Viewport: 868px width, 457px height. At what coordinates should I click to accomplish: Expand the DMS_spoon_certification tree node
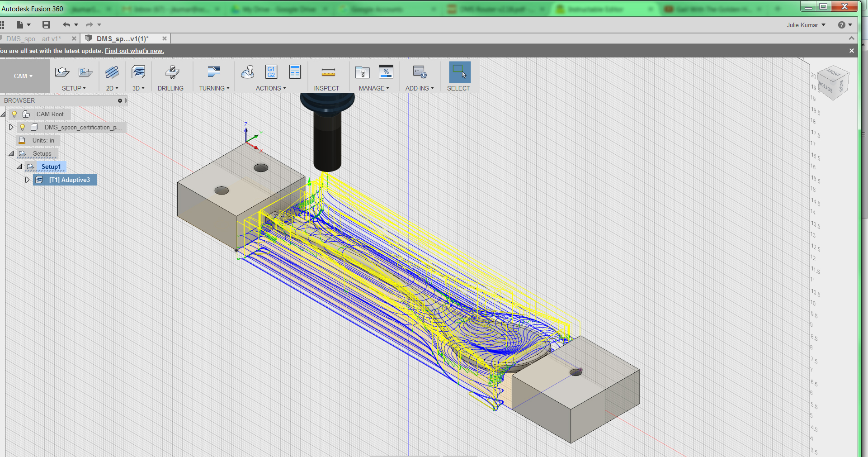[x=11, y=127]
